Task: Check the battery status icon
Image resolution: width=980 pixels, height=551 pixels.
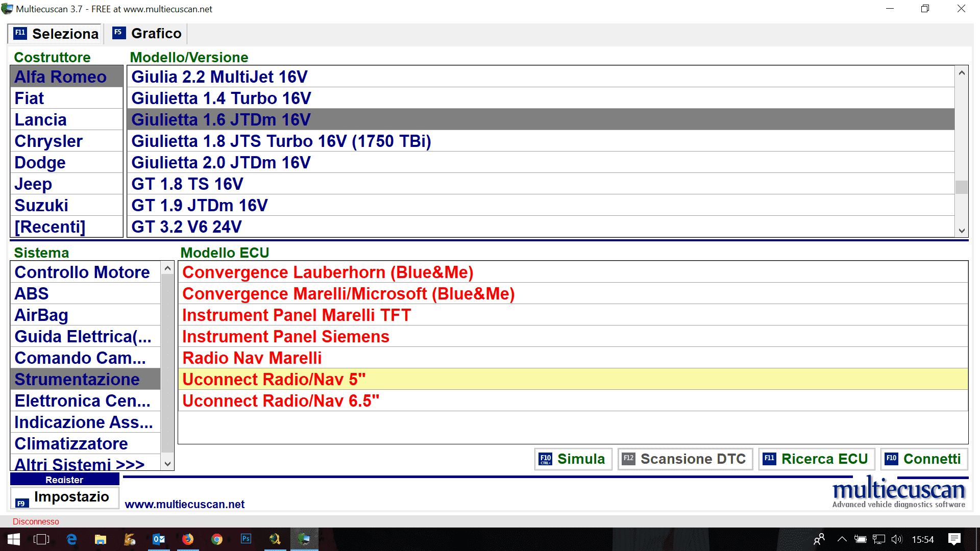Action: pyautogui.click(x=861, y=539)
